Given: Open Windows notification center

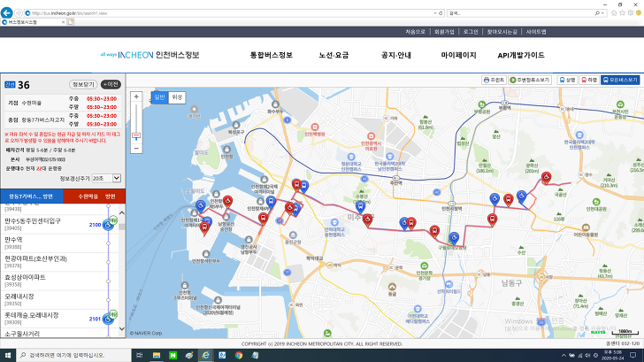Looking at the screenshot, I should pos(633,355).
